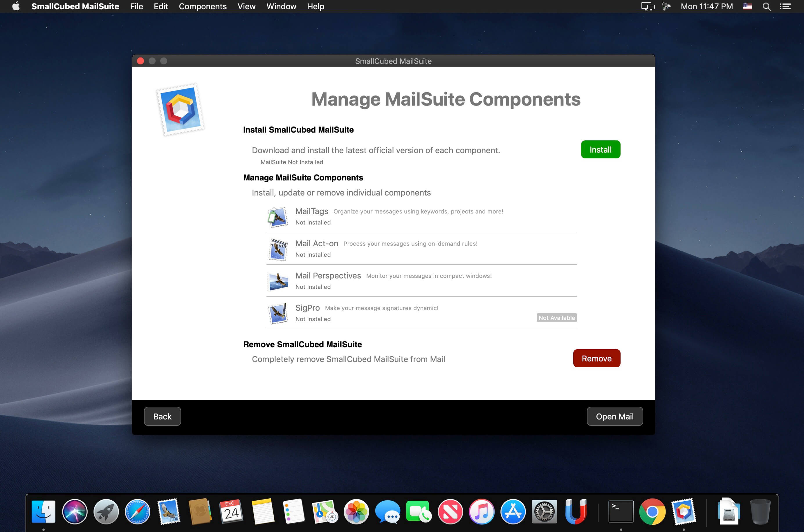Click the Mail Perspectives component icon
The image size is (804, 532).
278,281
